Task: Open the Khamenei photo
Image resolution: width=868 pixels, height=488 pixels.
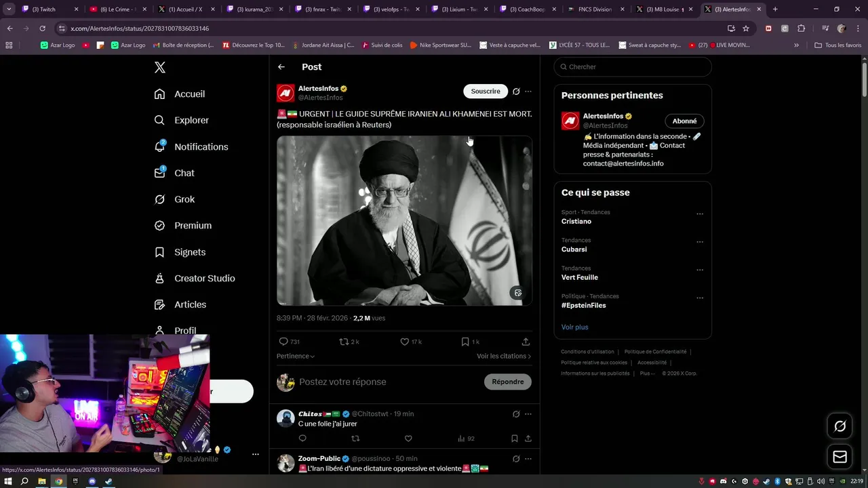Action: tap(404, 220)
